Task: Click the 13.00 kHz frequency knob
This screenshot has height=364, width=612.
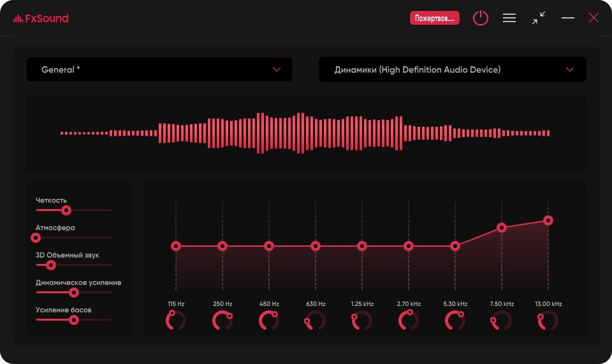Action: (x=548, y=321)
